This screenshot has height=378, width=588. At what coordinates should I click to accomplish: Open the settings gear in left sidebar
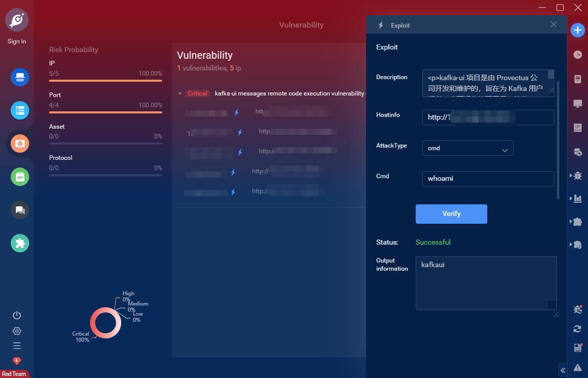17,331
